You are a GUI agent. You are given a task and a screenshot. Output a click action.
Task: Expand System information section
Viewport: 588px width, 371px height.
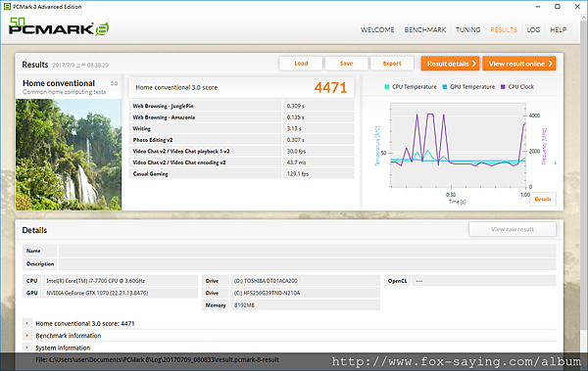(27, 348)
